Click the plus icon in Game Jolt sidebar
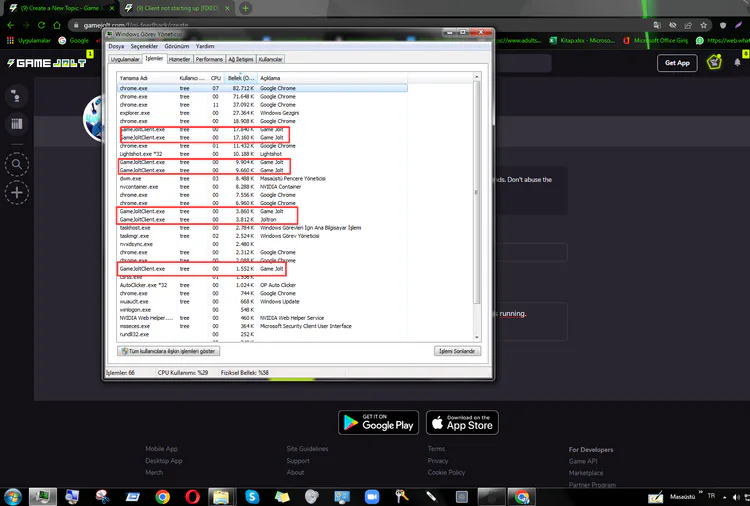This screenshot has width=750, height=506. (17, 193)
